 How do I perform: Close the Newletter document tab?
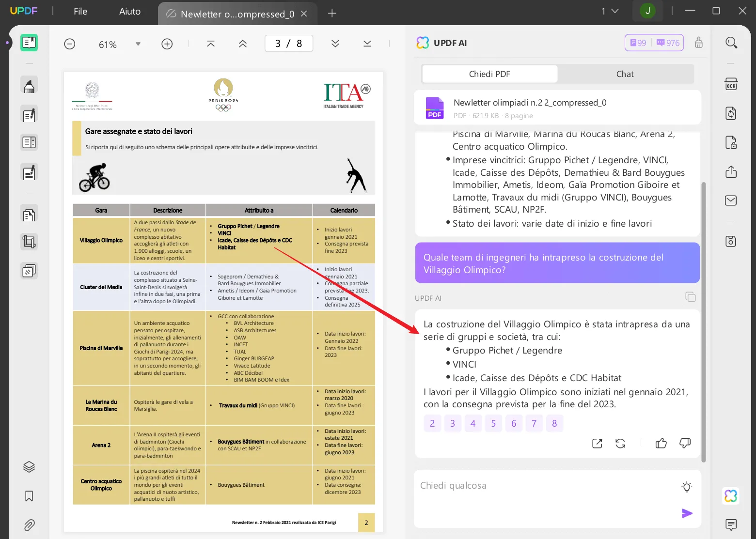click(304, 14)
